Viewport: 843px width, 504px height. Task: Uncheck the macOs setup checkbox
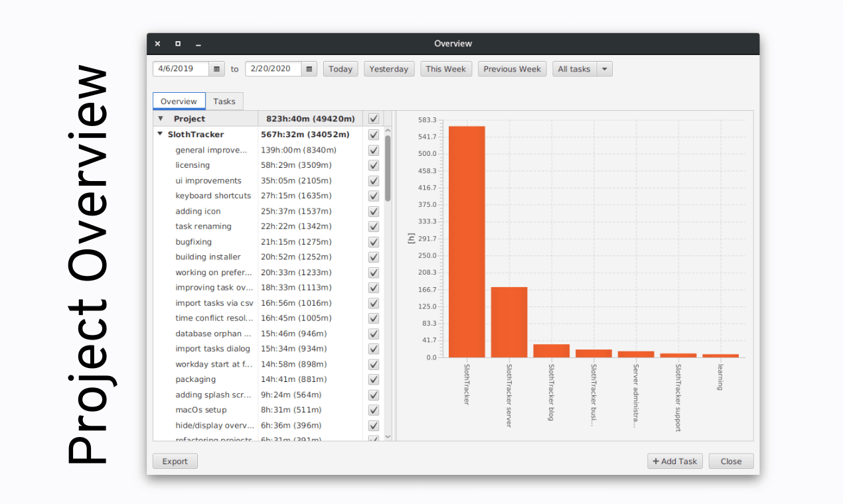(x=374, y=410)
